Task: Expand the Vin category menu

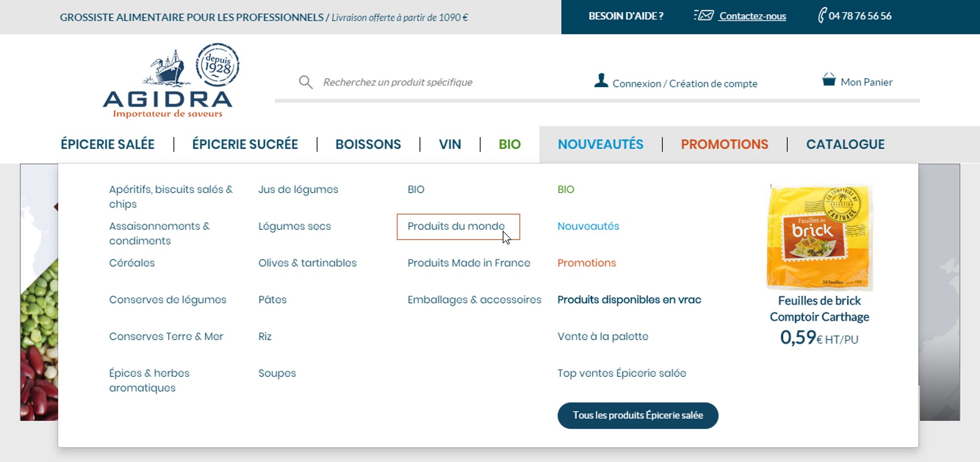Action: (x=449, y=144)
